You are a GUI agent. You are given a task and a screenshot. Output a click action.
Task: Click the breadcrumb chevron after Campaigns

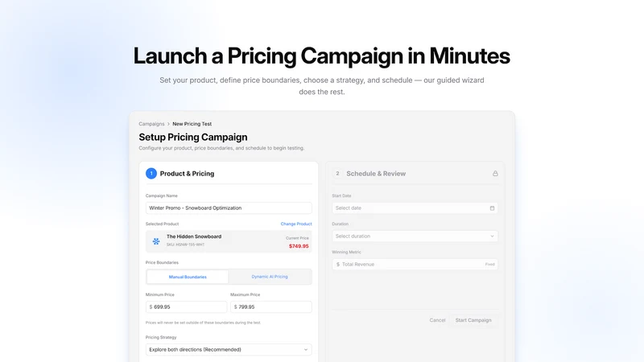[x=168, y=124]
